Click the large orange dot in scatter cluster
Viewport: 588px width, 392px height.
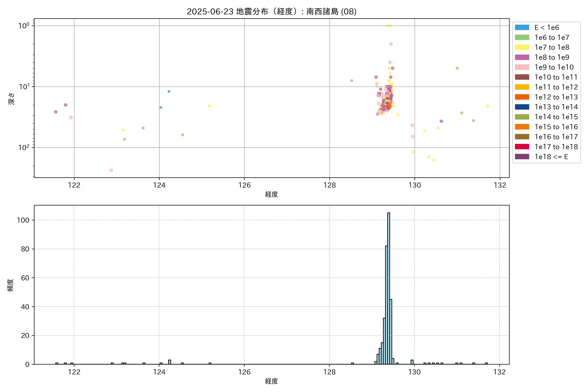(389, 106)
